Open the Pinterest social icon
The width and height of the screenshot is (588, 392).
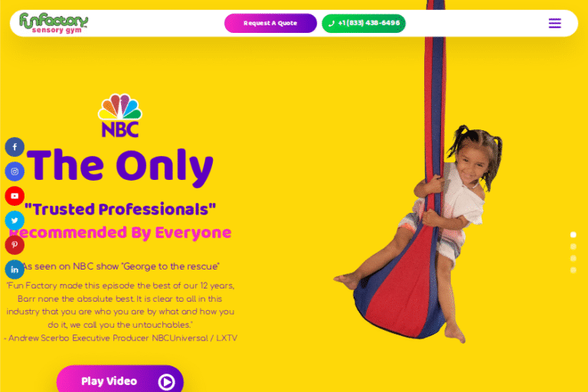(15, 245)
